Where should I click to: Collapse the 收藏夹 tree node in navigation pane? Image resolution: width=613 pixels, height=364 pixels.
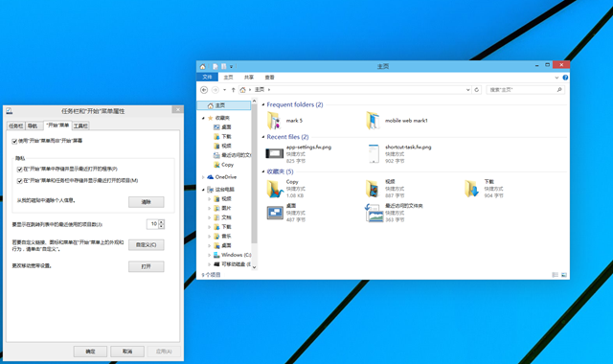tap(203, 118)
